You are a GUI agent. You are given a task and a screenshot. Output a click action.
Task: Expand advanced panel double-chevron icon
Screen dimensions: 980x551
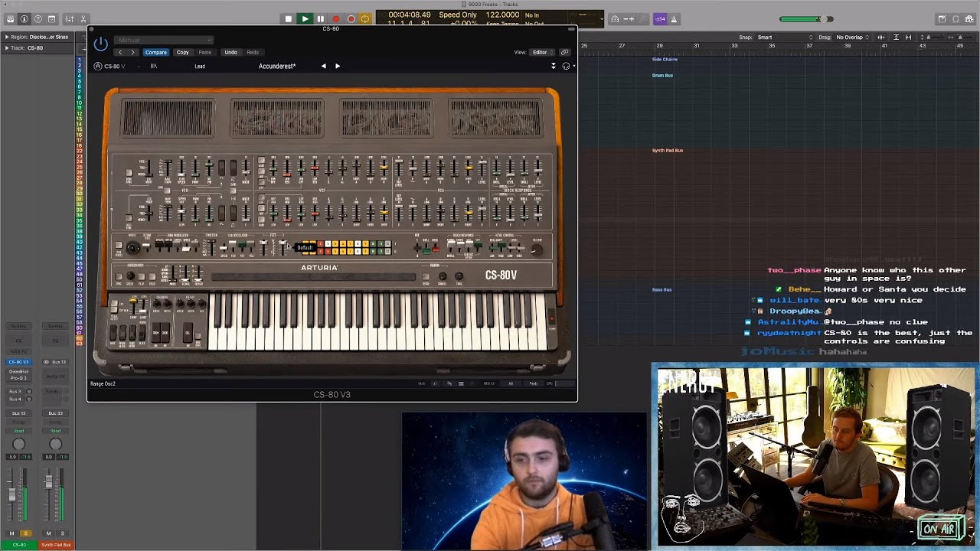(x=554, y=67)
